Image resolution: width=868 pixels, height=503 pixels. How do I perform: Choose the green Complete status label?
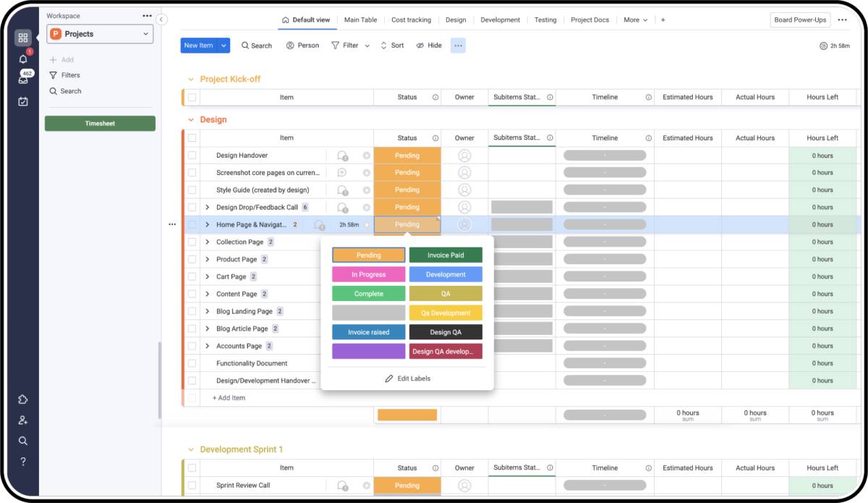368,294
